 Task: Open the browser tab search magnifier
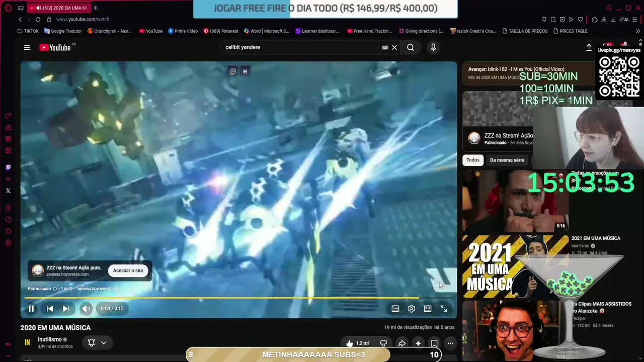609,8
